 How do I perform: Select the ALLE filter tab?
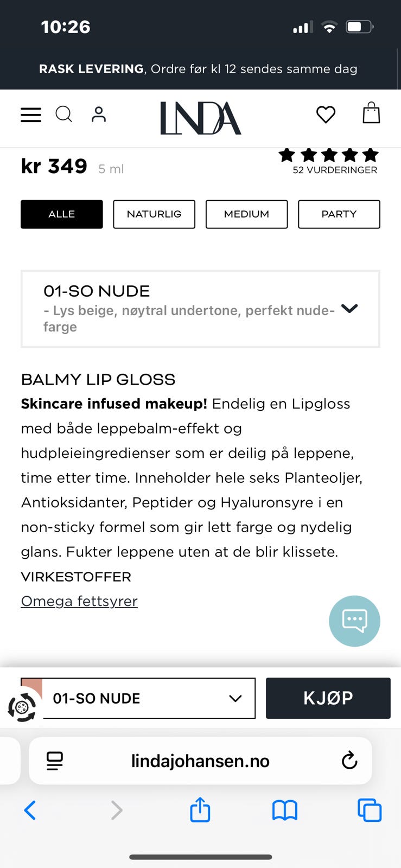point(61,214)
